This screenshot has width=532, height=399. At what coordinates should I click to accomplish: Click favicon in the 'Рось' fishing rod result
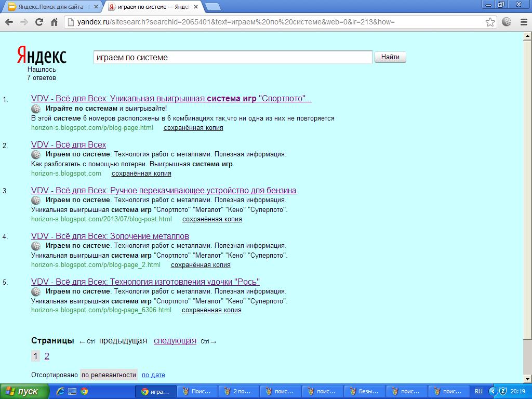pos(36,292)
